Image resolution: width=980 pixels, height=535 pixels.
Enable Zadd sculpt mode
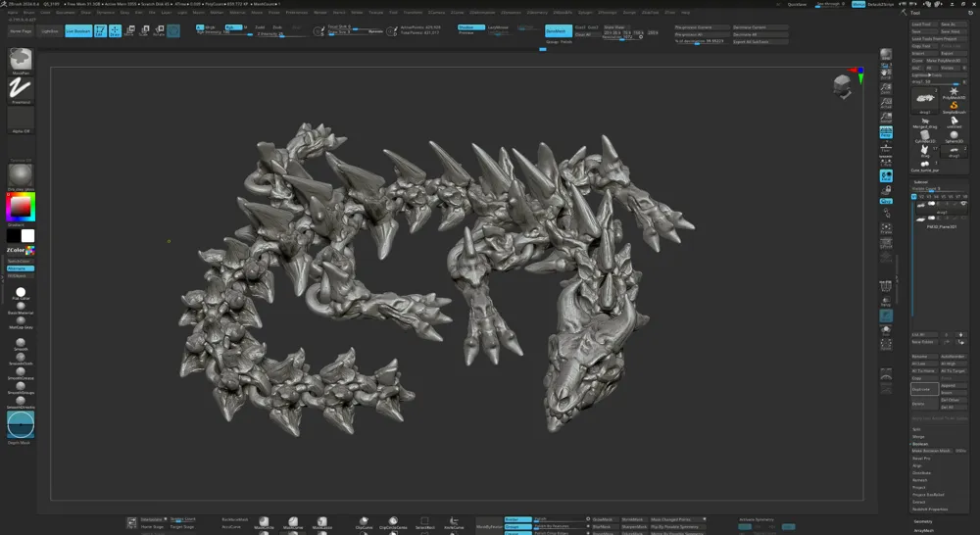(x=260, y=27)
